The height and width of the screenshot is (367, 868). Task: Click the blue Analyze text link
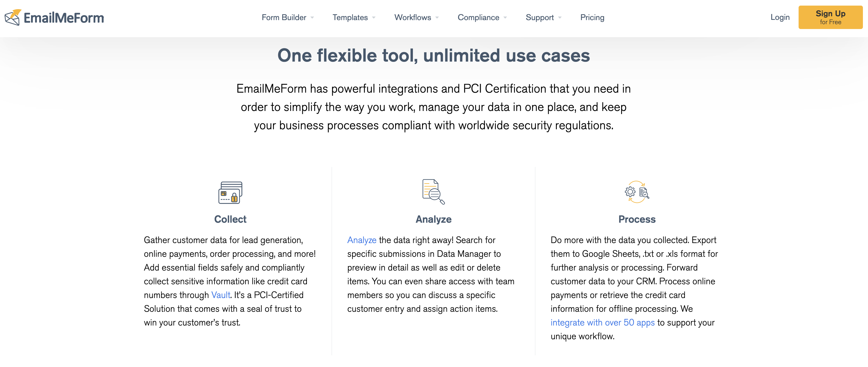362,240
